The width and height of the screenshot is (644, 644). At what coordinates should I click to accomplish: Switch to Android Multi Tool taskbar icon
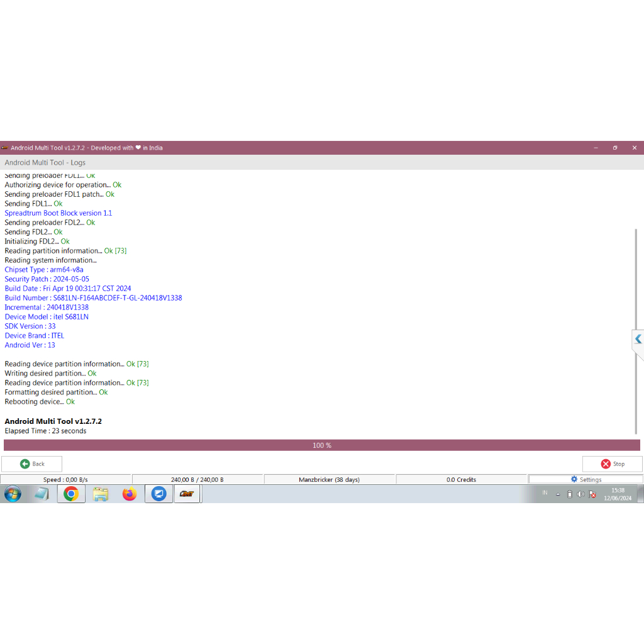coord(187,494)
